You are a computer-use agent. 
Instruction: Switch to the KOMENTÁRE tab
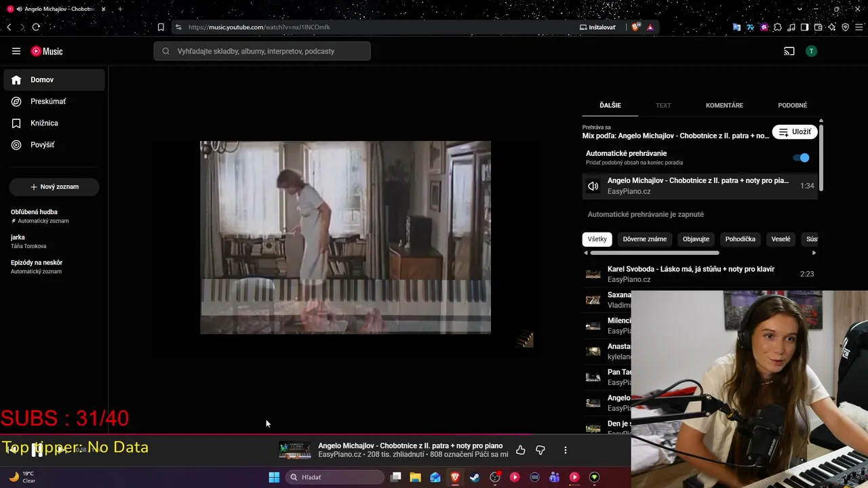coord(724,106)
